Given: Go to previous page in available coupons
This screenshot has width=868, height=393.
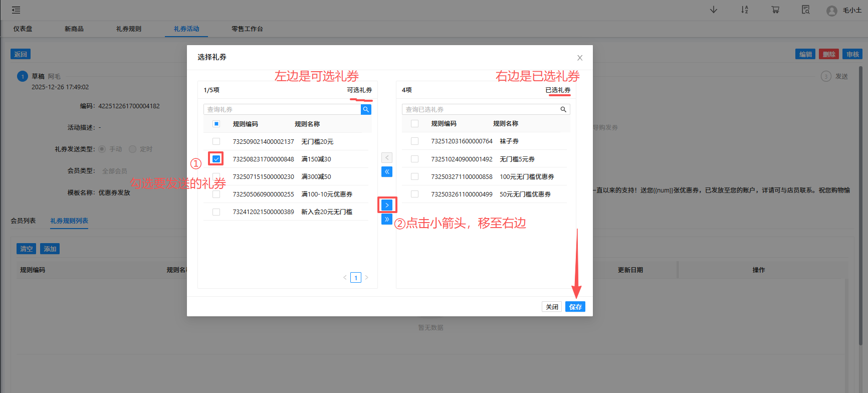Looking at the screenshot, I should 345,278.
